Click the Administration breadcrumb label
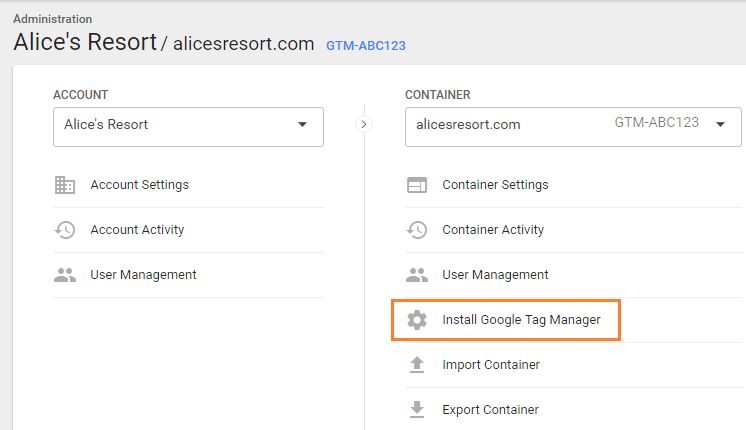The height and width of the screenshot is (430, 746). pyautogui.click(x=53, y=19)
